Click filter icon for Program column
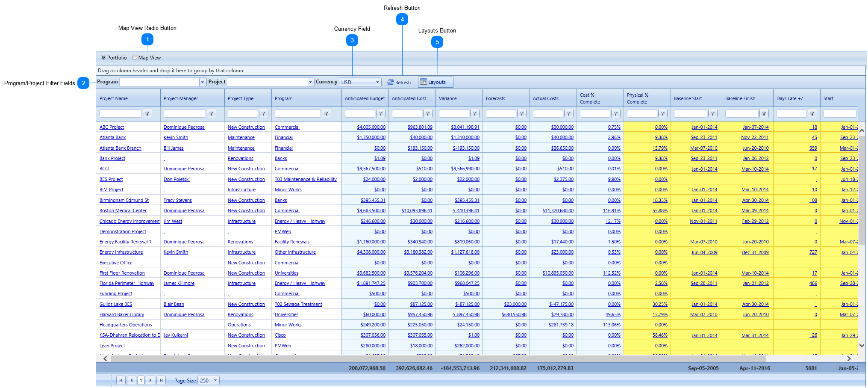The width and height of the screenshot is (868, 388). point(327,114)
